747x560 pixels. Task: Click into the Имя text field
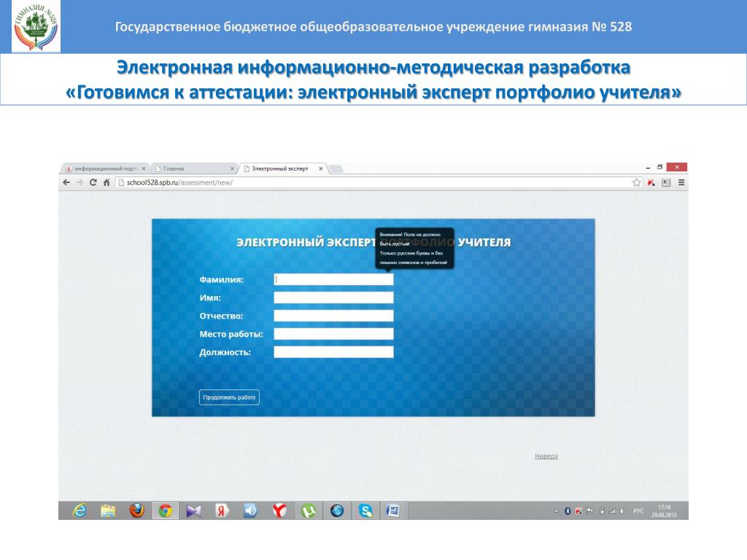[333, 297]
